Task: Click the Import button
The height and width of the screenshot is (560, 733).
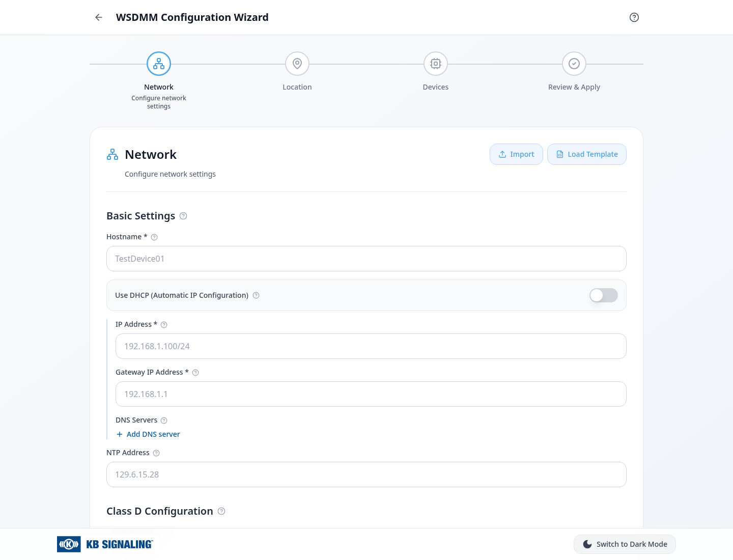Action: (516, 154)
